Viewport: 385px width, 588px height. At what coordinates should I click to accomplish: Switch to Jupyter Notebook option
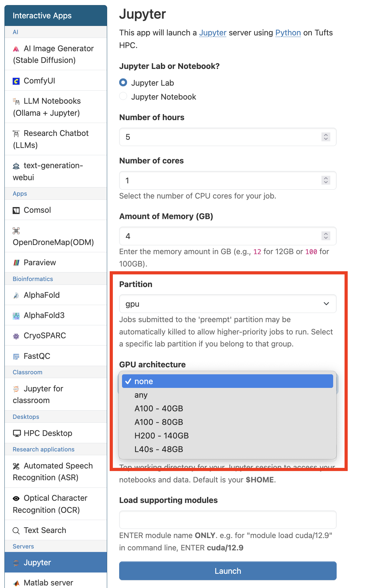(x=123, y=96)
